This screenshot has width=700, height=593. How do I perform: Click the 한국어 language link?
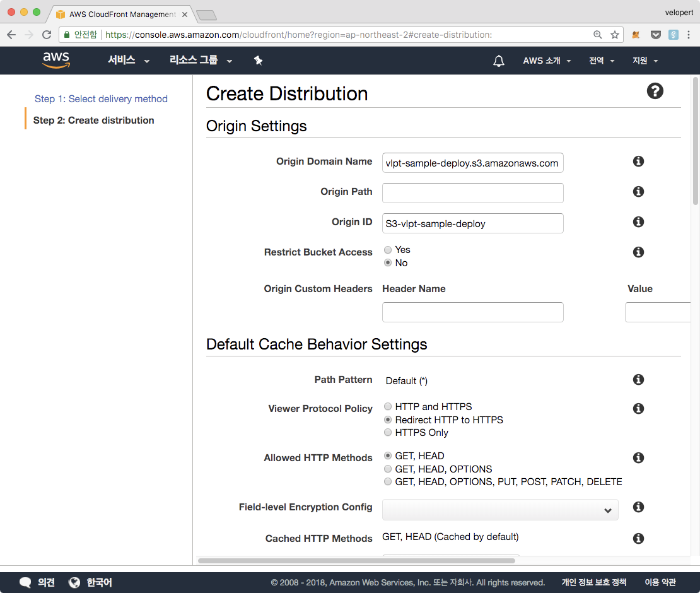point(99,582)
